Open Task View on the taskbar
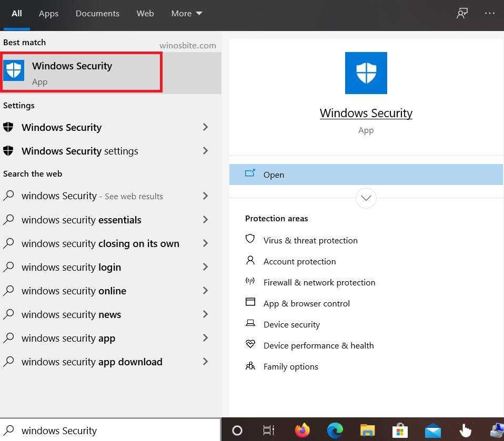 coord(269,430)
